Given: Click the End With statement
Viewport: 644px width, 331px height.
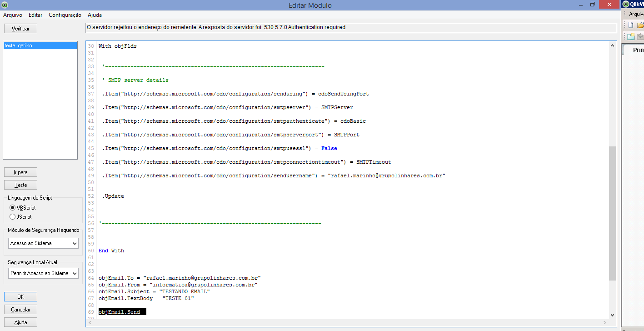Looking at the screenshot, I should [x=111, y=251].
